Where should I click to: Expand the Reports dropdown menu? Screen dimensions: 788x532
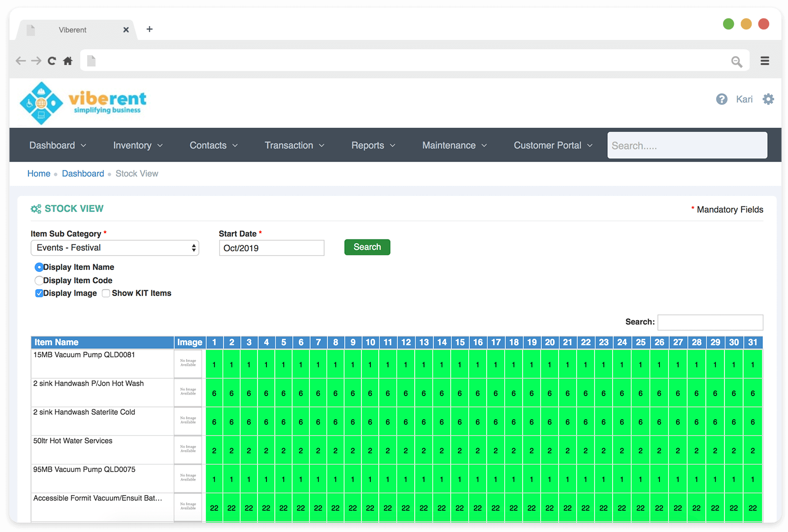(x=373, y=145)
